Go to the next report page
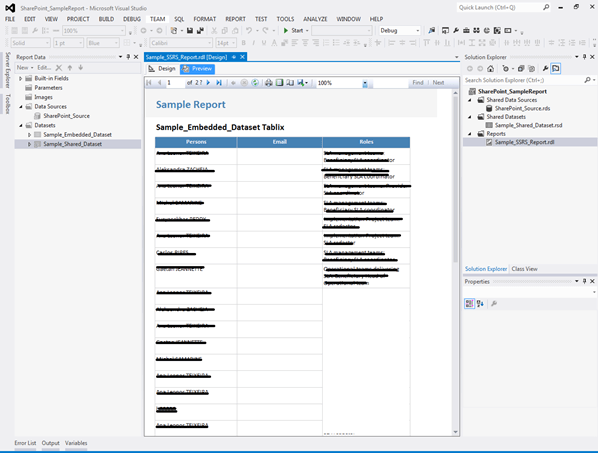The width and height of the screenshot is (598, 453). pyautogui.click(x=208, y=82)
